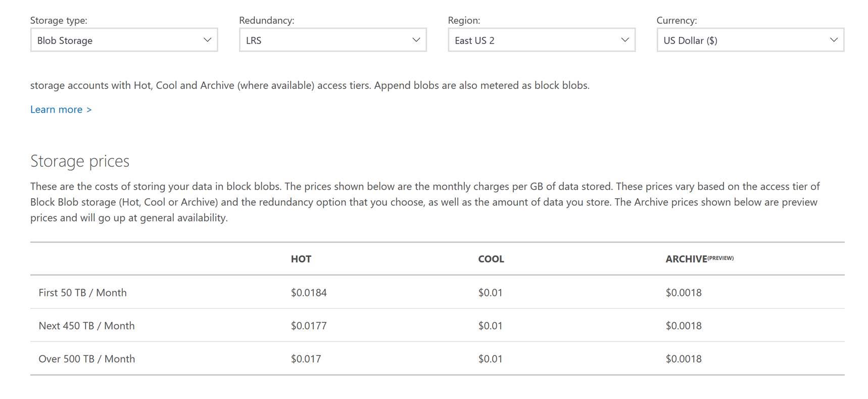This screenshot has height=399, width=868.
Task: Click the $0.0177 hot tier price
Action: tap(309, 326)
